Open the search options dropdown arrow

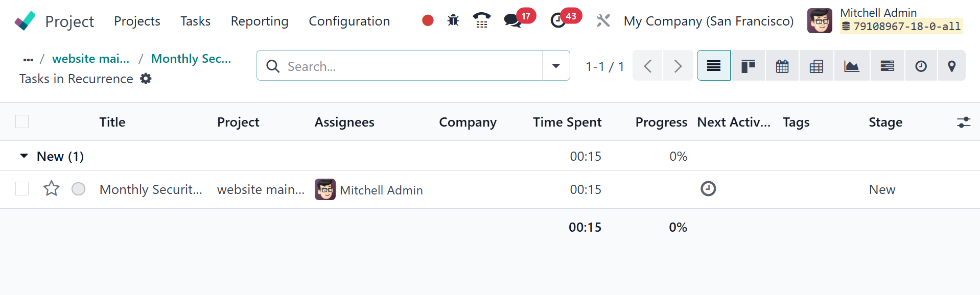click(556, 66)
